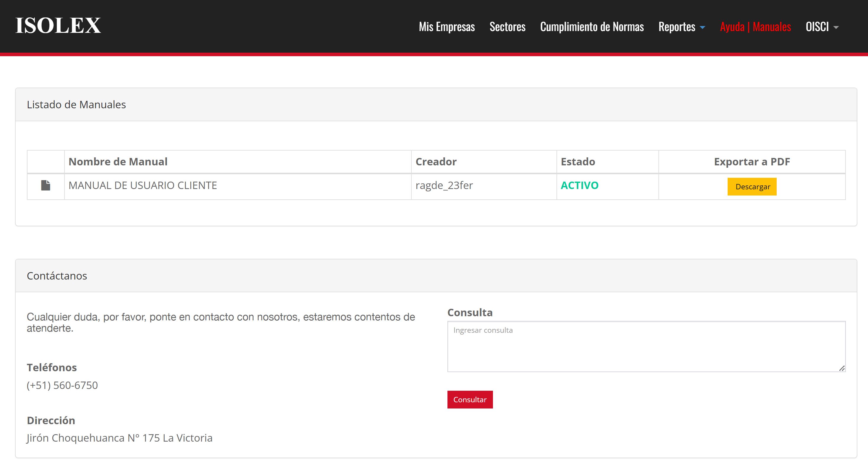Select the Nombre de Manual column header
This screenshot has width=868, height=470.
(118, 161)
